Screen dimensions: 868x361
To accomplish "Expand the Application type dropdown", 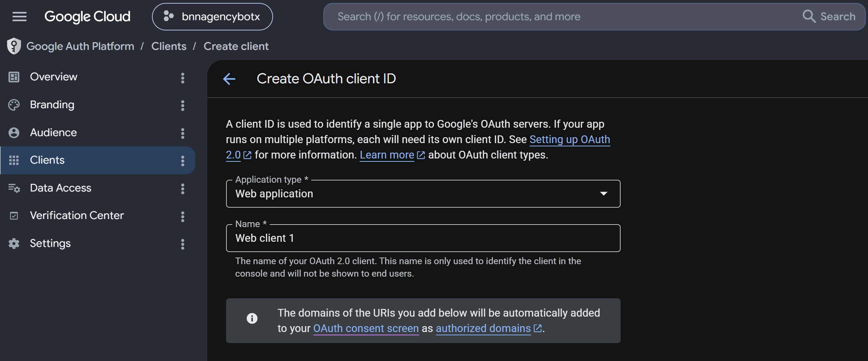I will click(x=423, y=194).
